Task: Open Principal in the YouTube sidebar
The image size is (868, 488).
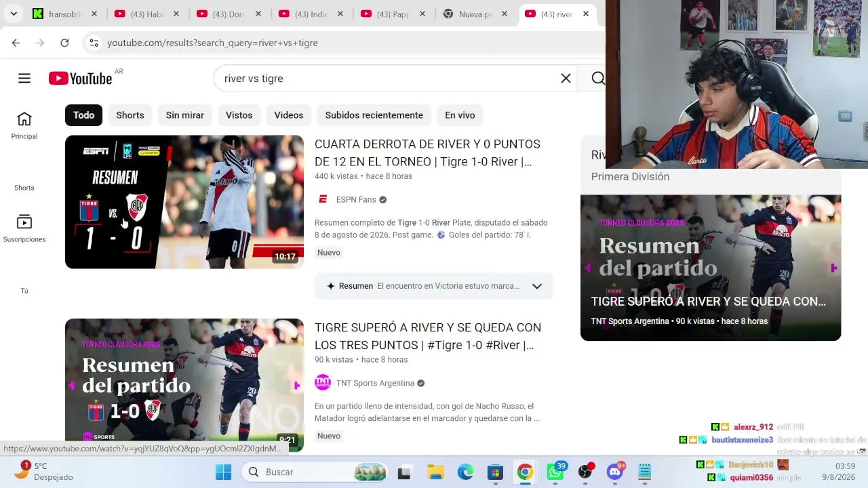Action: (x=24, y=126)
